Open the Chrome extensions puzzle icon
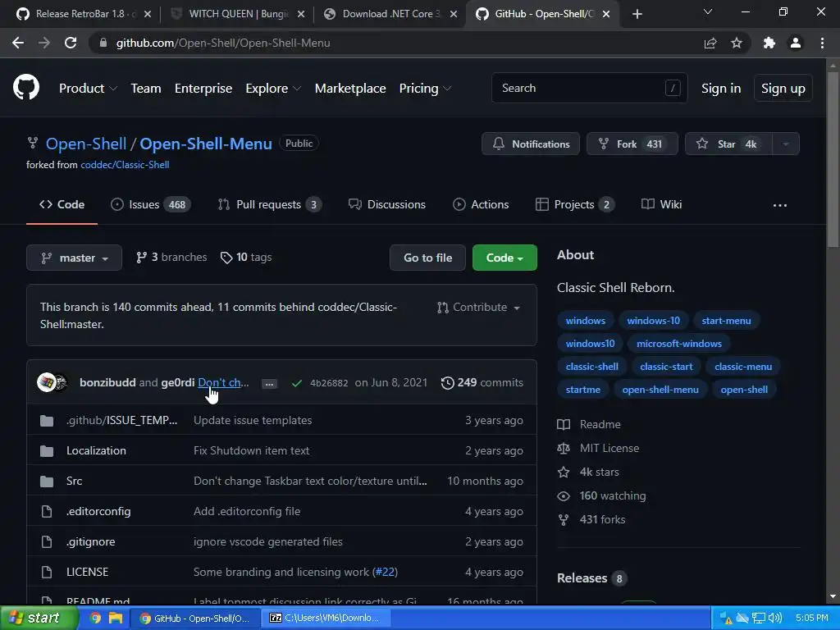Image resolution: width=840 pixels, height=630 pixels. tap(769, 43)
